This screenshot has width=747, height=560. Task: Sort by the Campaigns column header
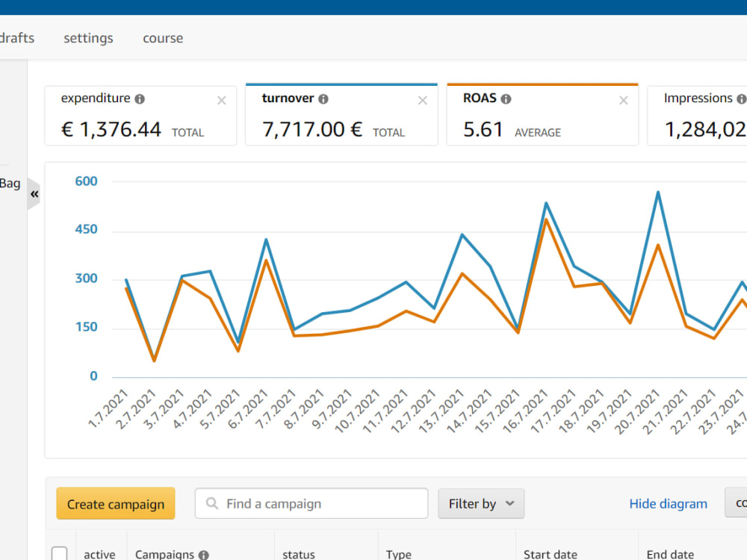(165, 554)
